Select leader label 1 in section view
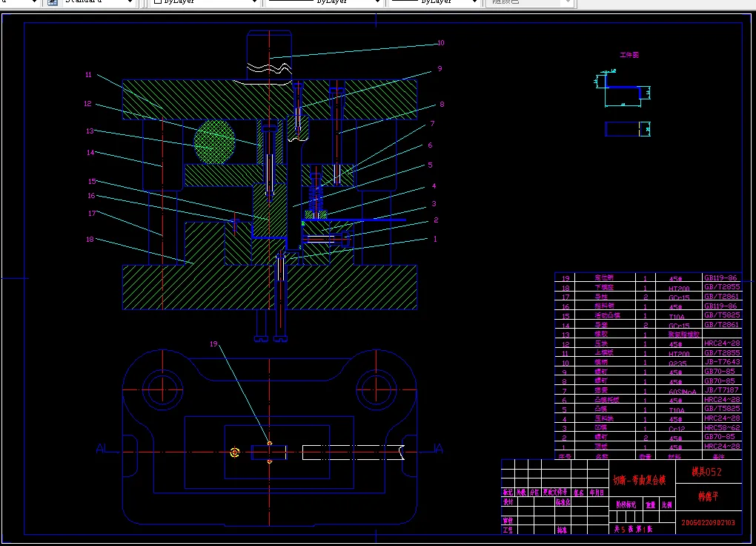 pos(435,239)
